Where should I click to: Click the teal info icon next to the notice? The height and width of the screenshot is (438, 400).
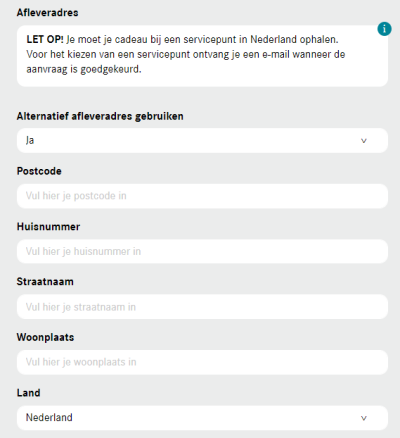click(x=384, y=29)
